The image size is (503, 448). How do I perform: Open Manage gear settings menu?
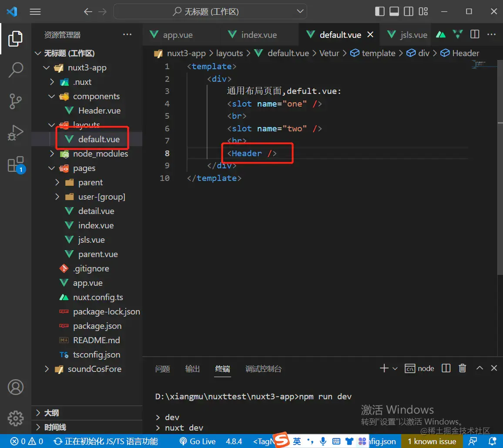click(15, 418)
